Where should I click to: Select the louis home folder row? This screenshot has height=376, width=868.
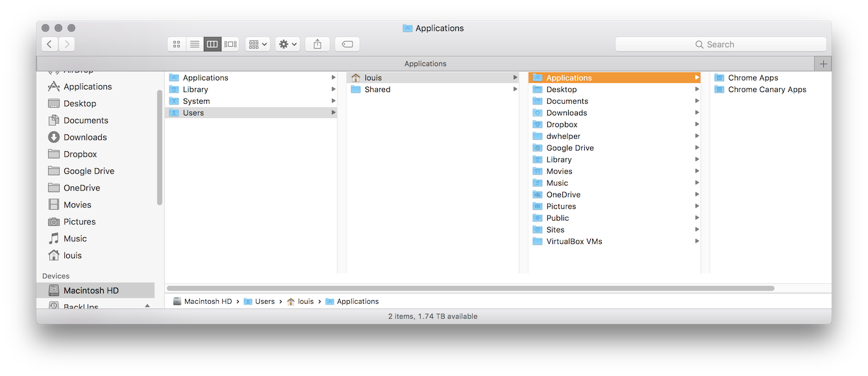tap(433, 77)
